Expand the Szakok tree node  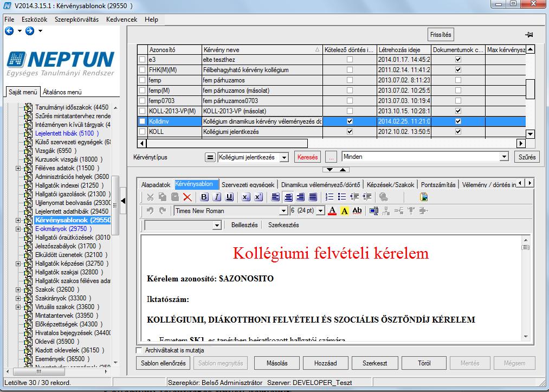(x=18, y=290)
